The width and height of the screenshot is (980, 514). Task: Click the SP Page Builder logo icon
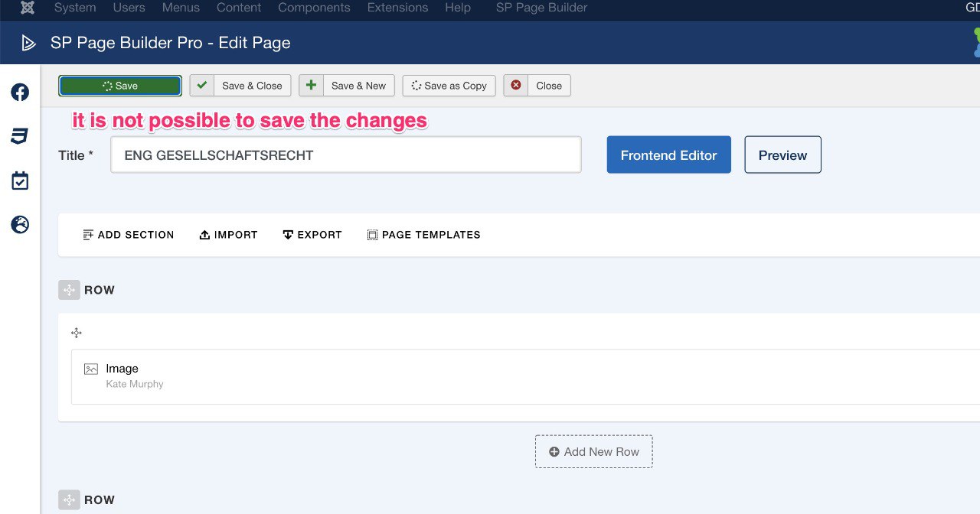point(28,43)
